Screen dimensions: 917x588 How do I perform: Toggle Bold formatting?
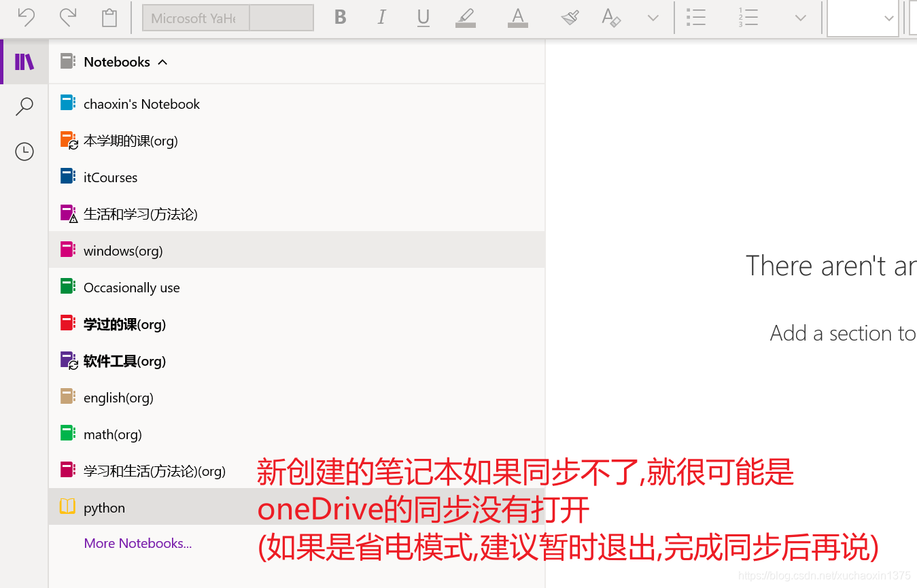(x=341, y=18)
